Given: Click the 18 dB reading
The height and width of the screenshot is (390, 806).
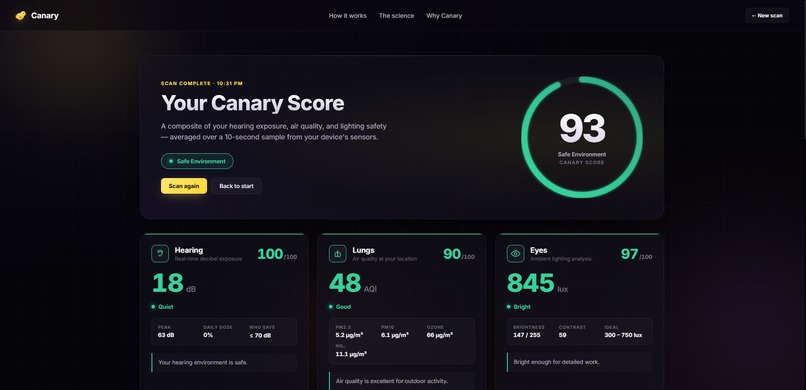Looking at the screenshot, I should tap(174, 284).
